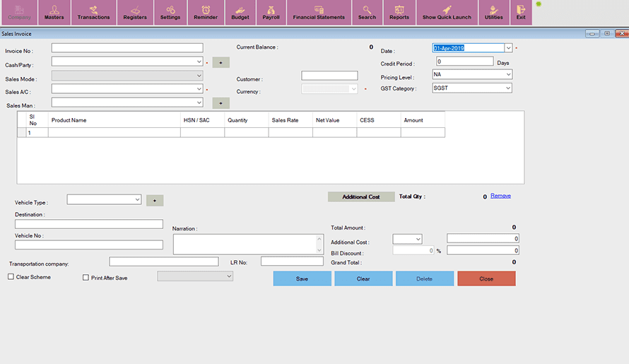Open the Reports module
The width and height of the screenshot is (629, 364).
tap(399, 13)
